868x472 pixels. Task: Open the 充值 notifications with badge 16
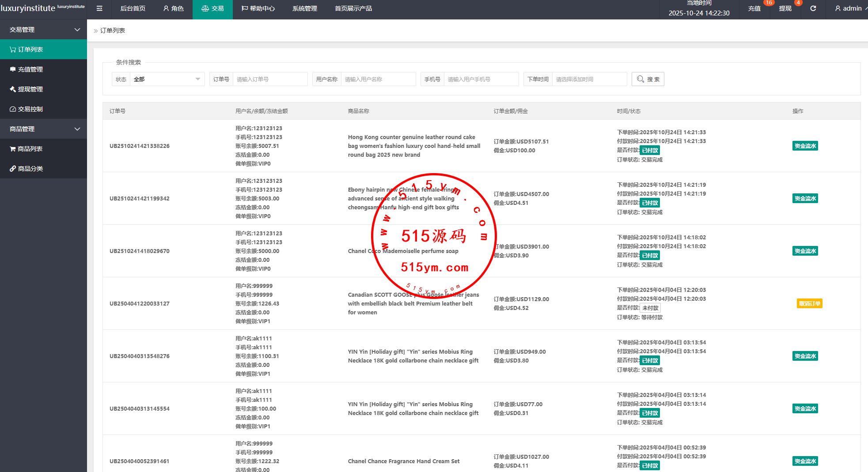pos(754,8)
